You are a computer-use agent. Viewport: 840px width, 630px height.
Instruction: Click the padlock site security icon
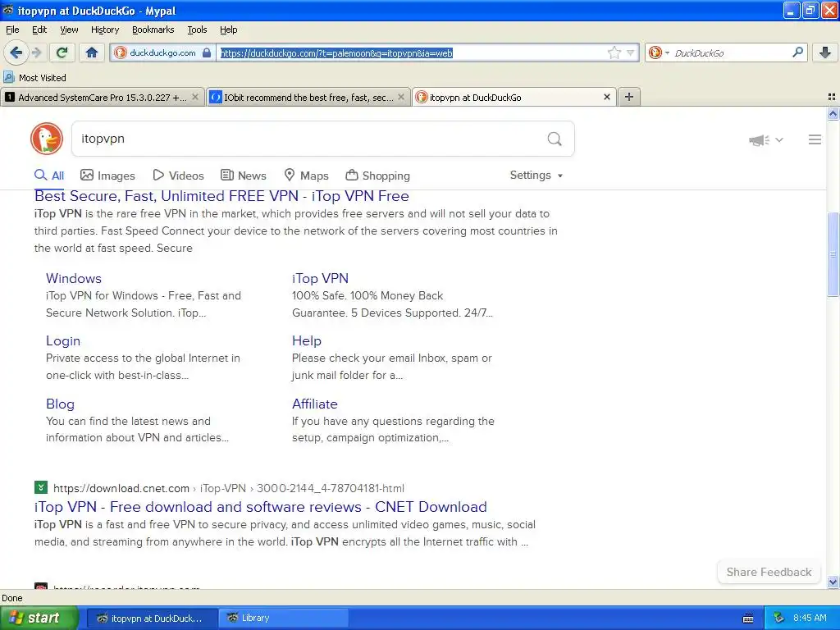(x=207, y=52)
